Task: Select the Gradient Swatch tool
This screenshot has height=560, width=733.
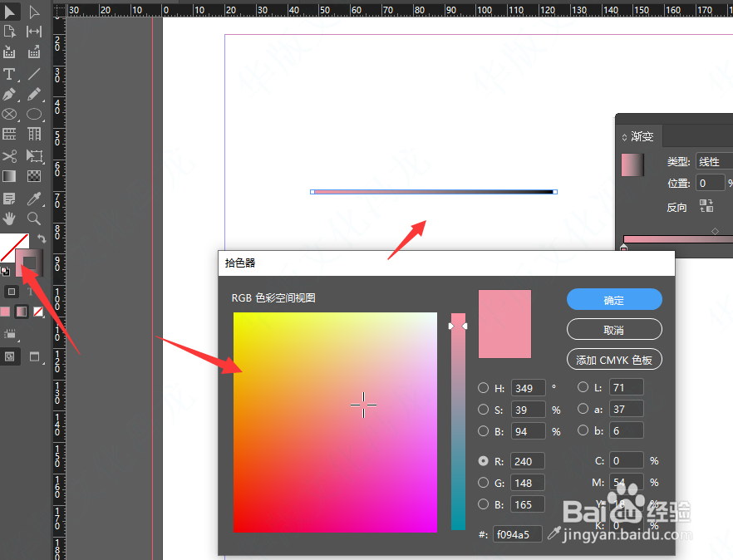Action: pos(9,176)
